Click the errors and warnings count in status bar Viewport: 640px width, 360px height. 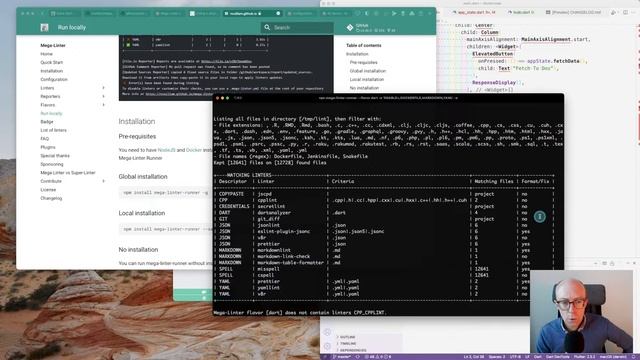(378, 357)
